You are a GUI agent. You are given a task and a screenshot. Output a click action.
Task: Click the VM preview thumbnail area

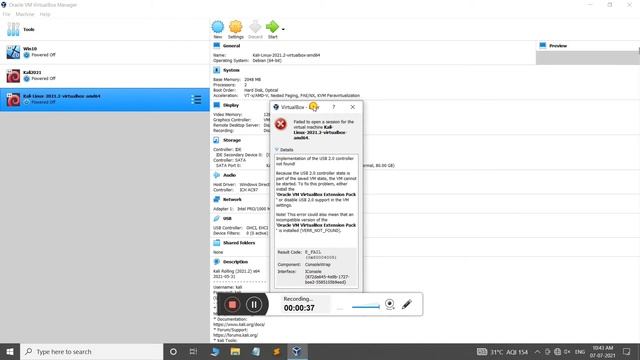pyautogui.click(x=587, y=58)
